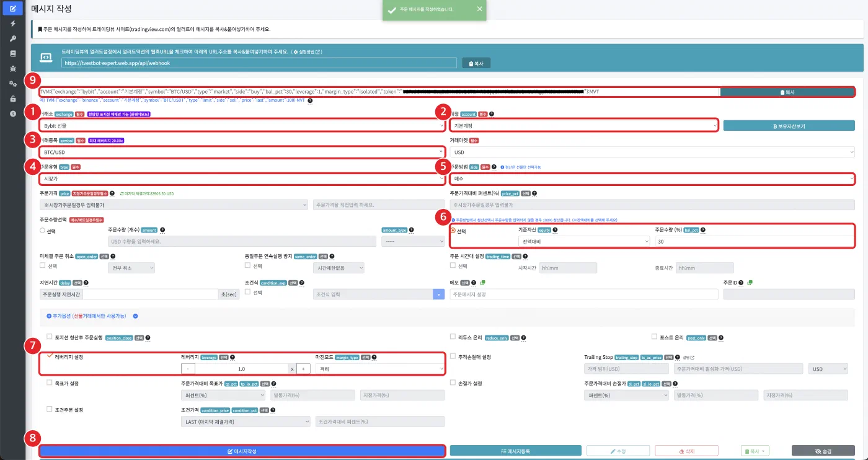Open the 거래소 Bybit 선물 dropdown
This screenshot has width=868, height=460.
click(x=242, y=126)
